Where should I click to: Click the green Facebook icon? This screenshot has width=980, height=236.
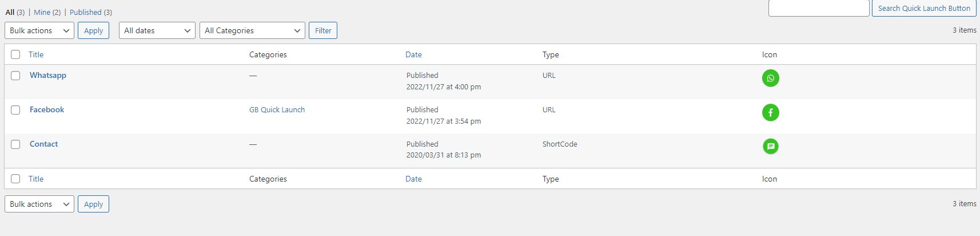(x=770, y=112)
